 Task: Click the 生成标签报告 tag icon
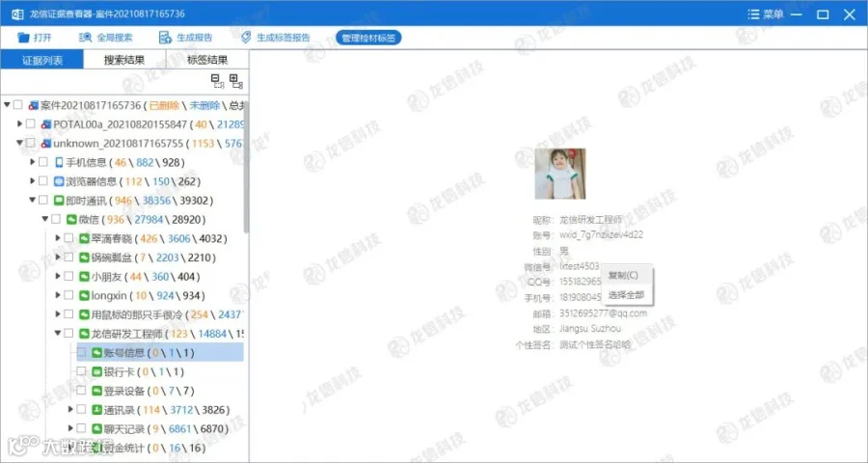pyautogui.click(x=246, y=38)
